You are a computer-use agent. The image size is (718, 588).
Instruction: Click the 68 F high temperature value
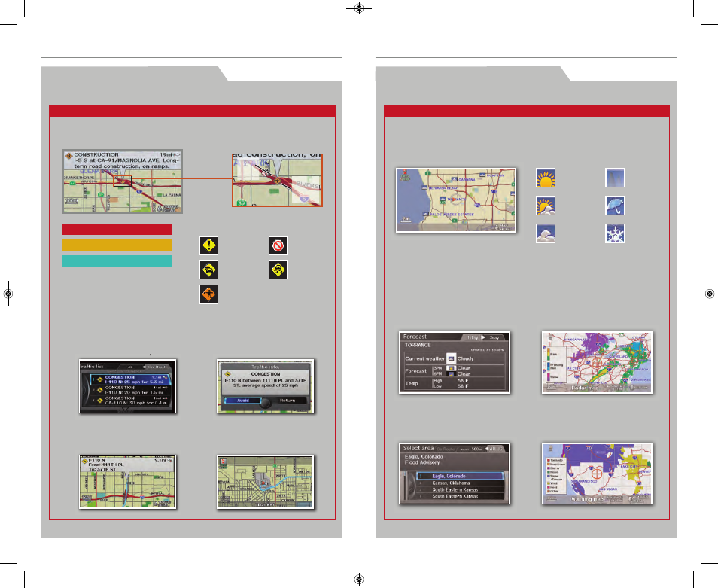tap(463, 380)
